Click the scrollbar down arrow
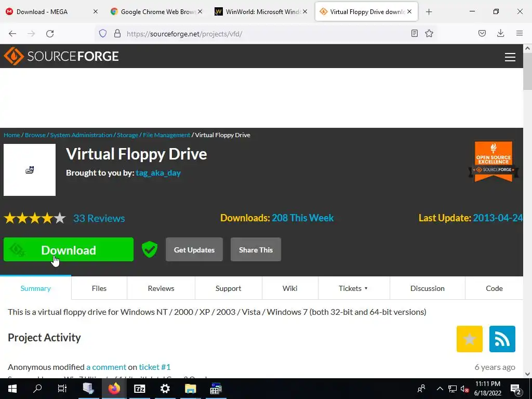 click(527, 374)
